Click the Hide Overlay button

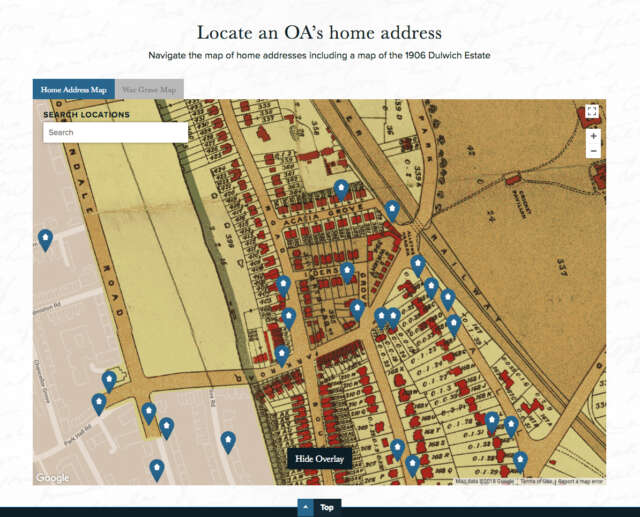320,459
